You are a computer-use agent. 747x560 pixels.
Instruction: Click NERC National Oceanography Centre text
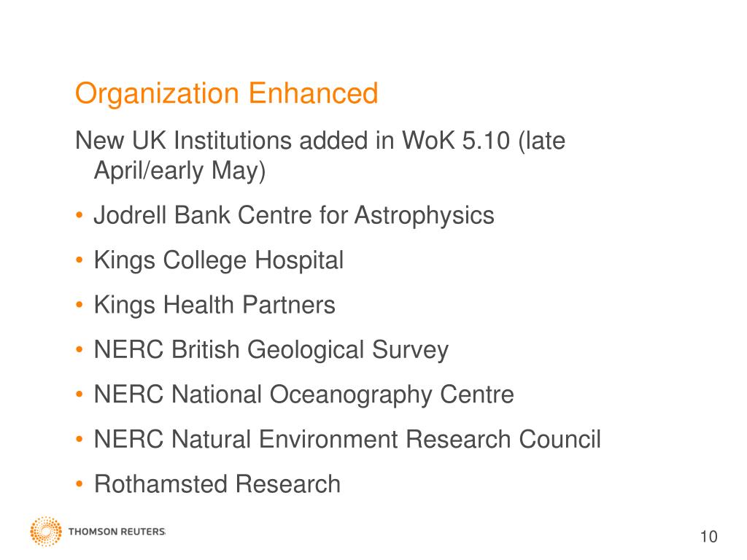304,394
